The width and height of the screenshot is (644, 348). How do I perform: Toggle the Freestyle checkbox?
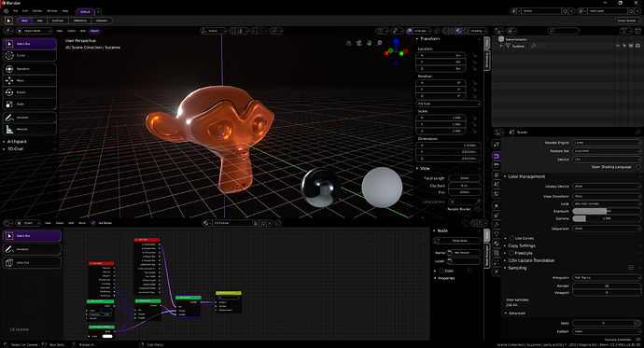511,253
